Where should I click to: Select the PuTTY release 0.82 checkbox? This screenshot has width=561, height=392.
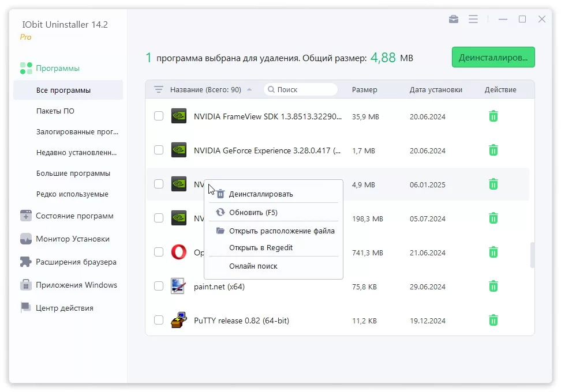pyautogui.click(x=159, y=320)
